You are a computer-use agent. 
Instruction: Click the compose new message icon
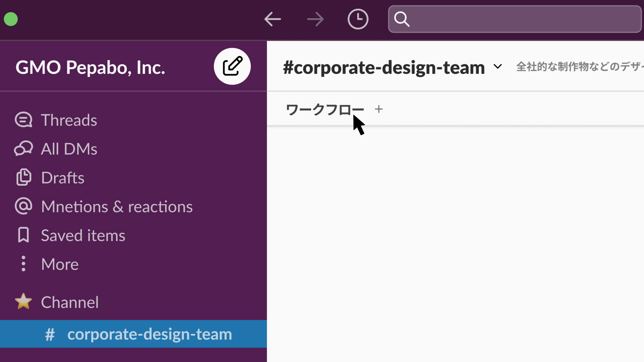[x=232, y=66]
